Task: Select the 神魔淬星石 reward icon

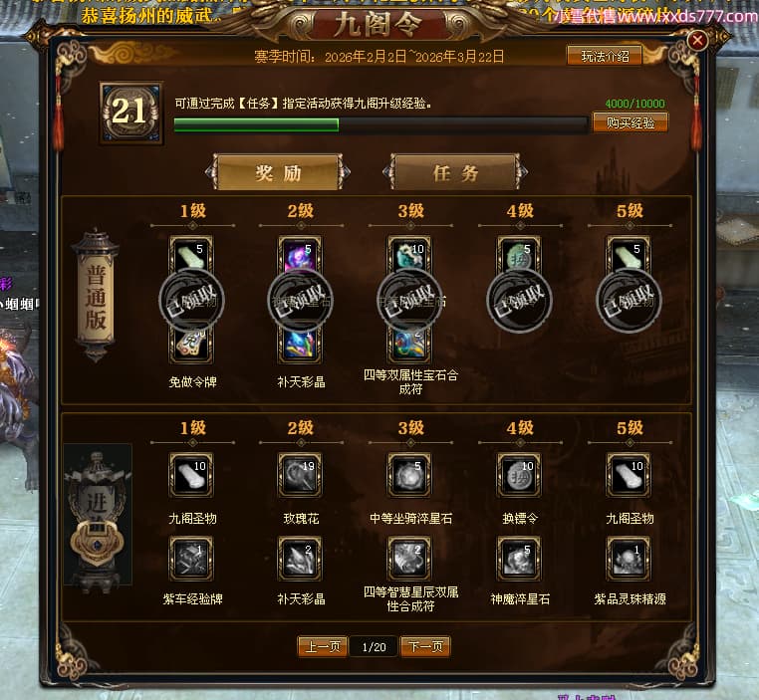Action: tap(519, 559)
